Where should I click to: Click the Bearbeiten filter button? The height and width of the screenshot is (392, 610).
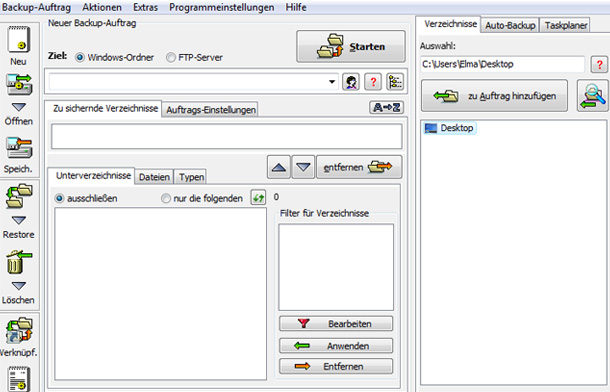point(336,324)
